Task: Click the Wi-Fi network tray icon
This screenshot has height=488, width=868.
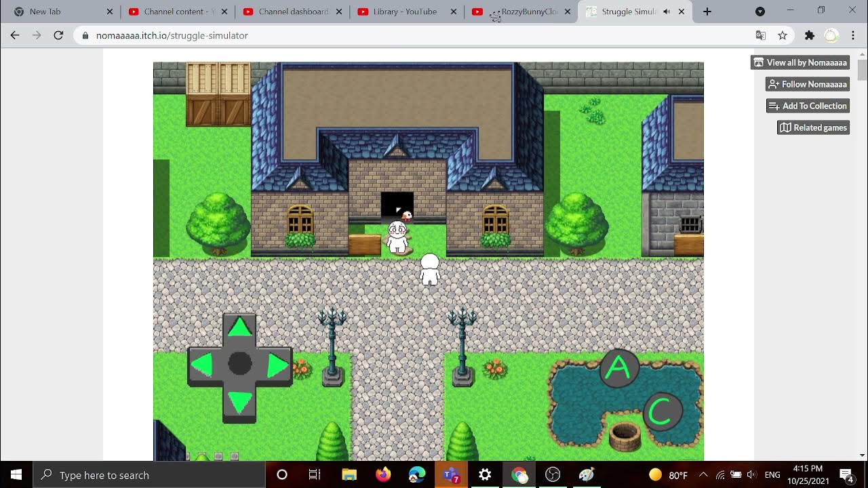Action: (x=720, y=474)
